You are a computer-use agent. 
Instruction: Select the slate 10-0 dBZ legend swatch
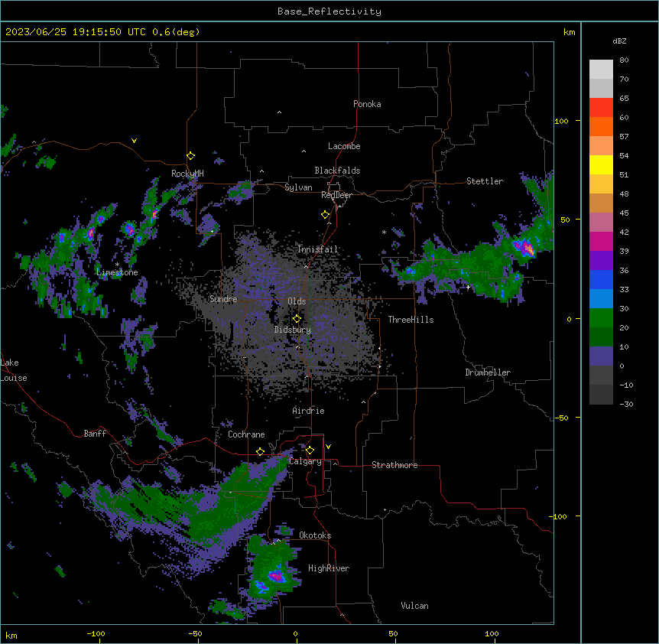click(x=601, y=356)
